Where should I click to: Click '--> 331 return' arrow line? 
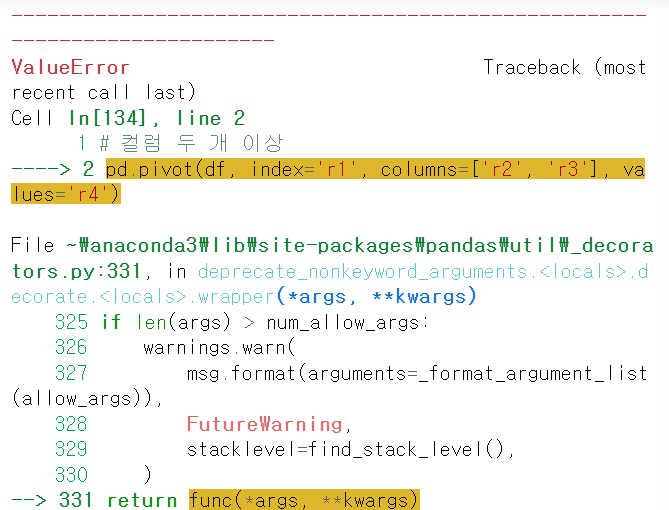click(x=94, y=500)
